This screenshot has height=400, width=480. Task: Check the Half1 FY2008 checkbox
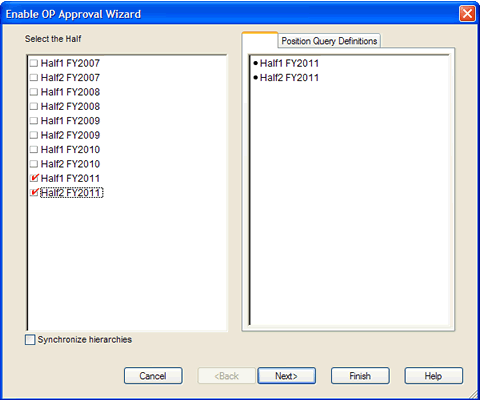pos(34,92)
